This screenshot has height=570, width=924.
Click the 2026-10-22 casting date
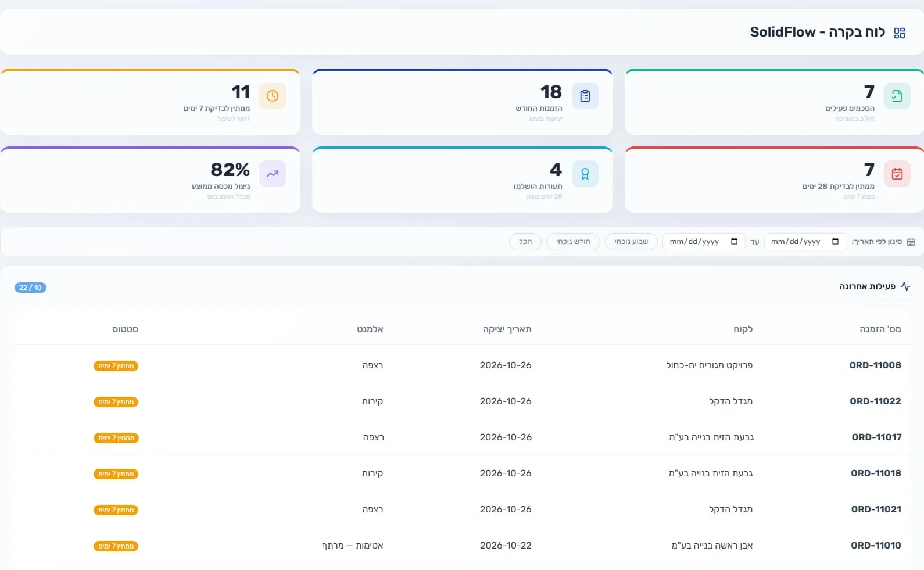click(x=506, y=546)
